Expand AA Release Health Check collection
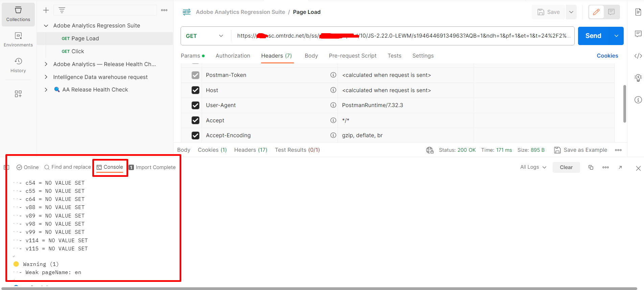Image resolution: width=644 pixels, height=290 pixels. point(46,90)
